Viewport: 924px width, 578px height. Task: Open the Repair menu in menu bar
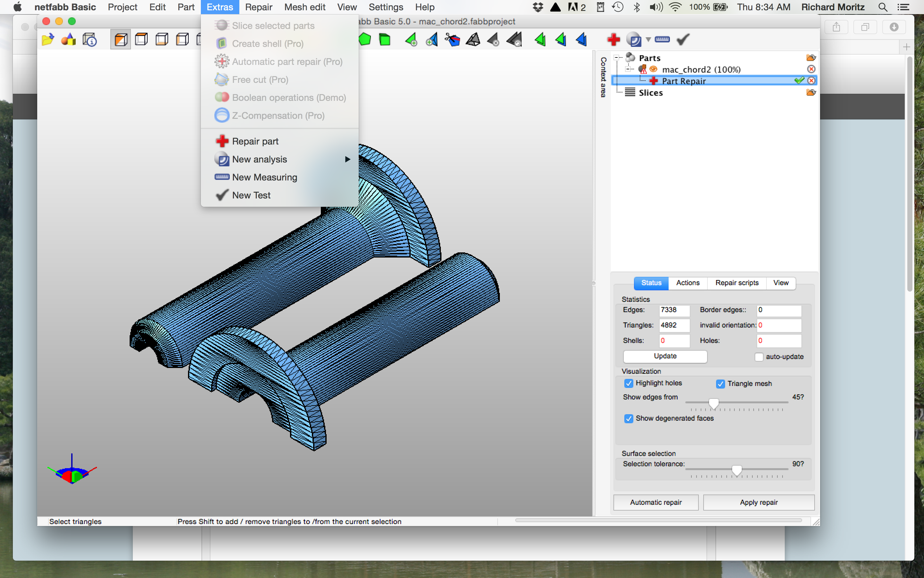[259, 7]
